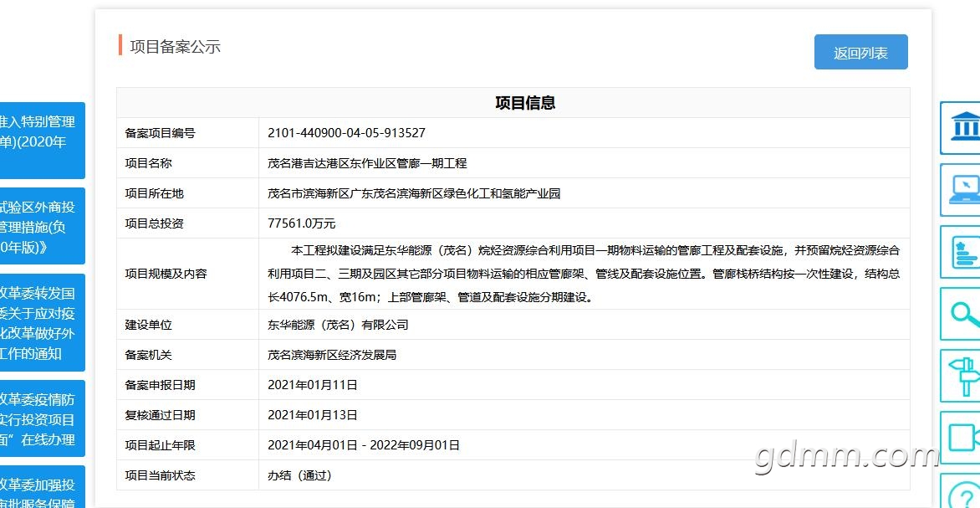Open the certificate document icon
The image size is (980, 508).
[961, 252]
